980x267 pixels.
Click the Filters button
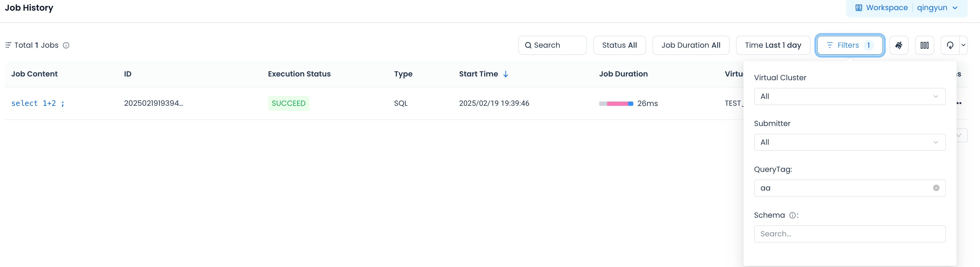point(849,45)
